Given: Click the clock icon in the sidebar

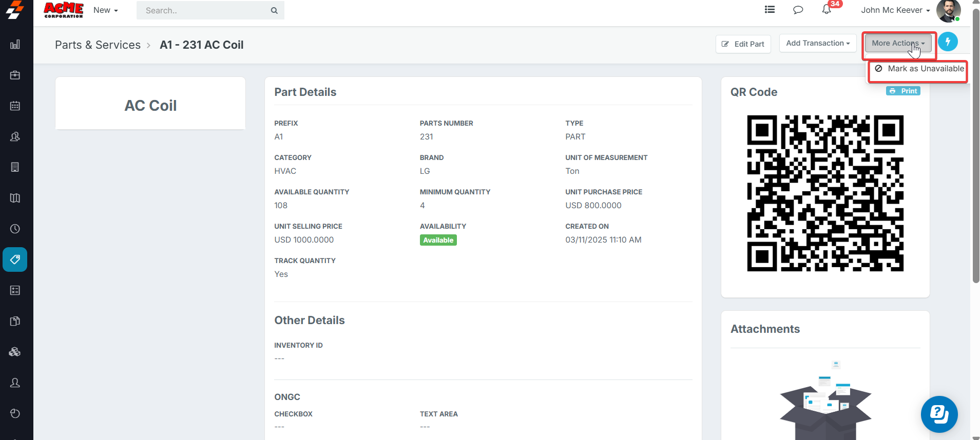Looking at the screenshot, I should pos(15,229).
